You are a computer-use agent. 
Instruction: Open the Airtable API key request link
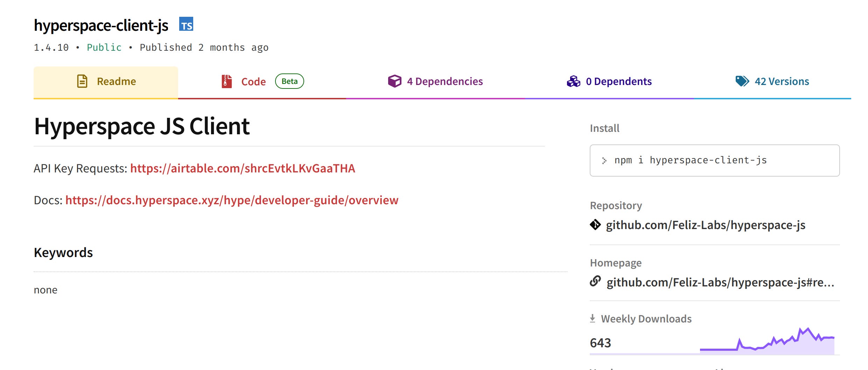[243, 169]
